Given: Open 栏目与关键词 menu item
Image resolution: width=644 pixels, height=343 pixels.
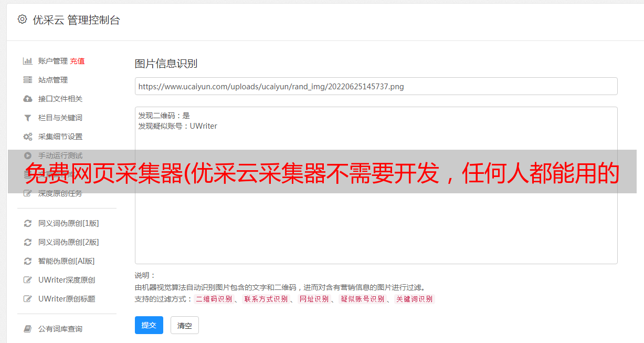Looking at the screenshot, I should [60, 118].
